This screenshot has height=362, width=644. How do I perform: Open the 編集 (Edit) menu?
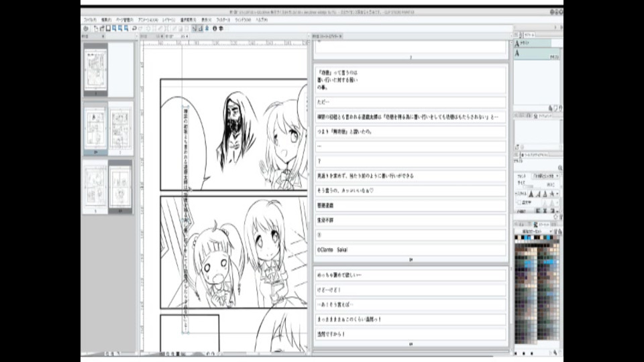pyautogui.click(x=107, y=19)
